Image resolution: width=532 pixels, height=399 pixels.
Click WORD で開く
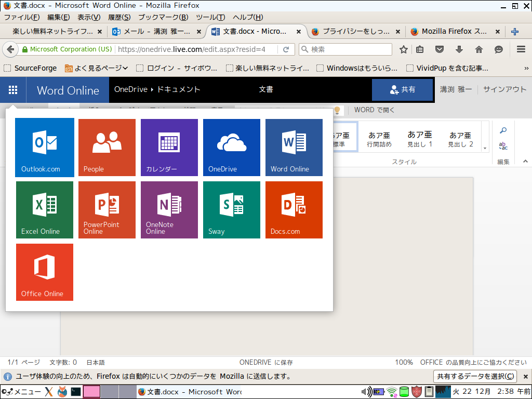(x=374, y=110)
